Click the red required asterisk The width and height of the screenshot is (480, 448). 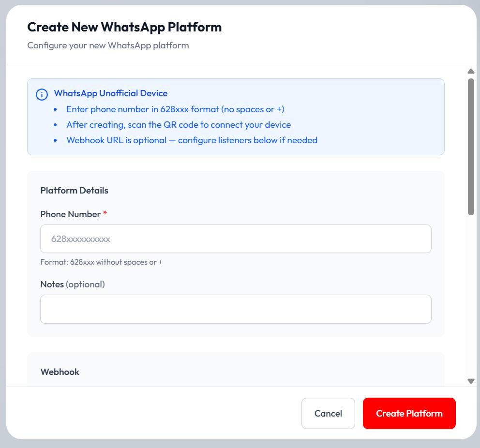pos(105,213)
